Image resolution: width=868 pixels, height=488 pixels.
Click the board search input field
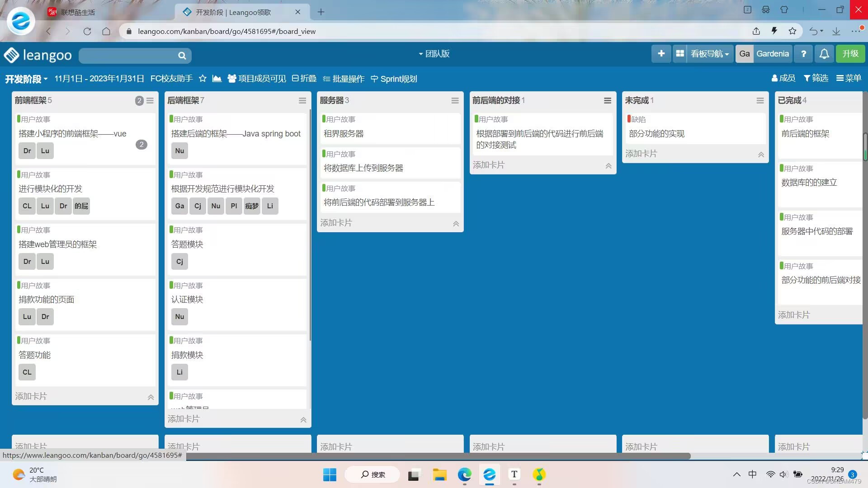pos(129,56)
